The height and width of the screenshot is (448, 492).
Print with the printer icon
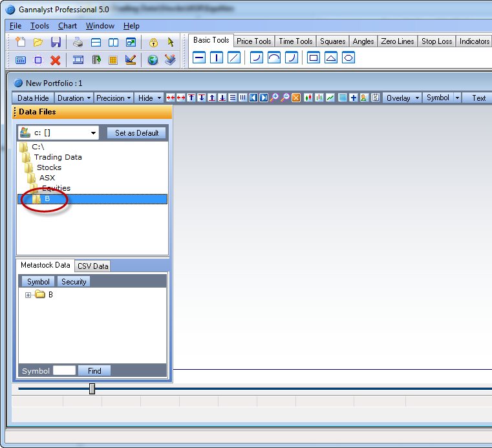coord(78,42)
